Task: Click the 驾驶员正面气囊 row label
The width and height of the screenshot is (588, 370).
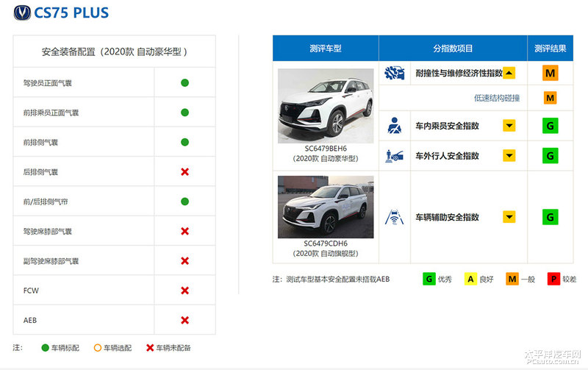Action: pyautogui.click(x=47, y=83)
